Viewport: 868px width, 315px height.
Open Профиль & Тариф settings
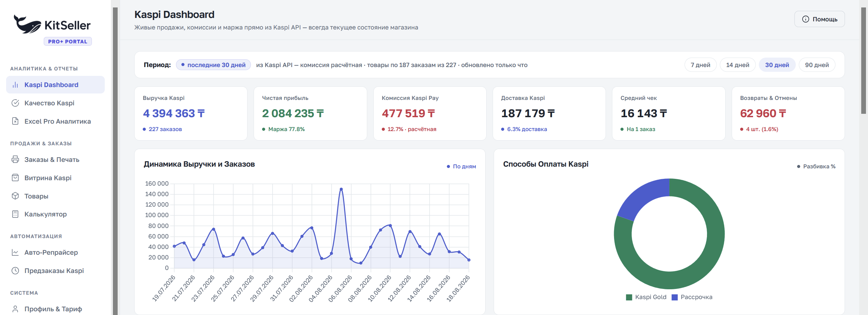point(55,309)
